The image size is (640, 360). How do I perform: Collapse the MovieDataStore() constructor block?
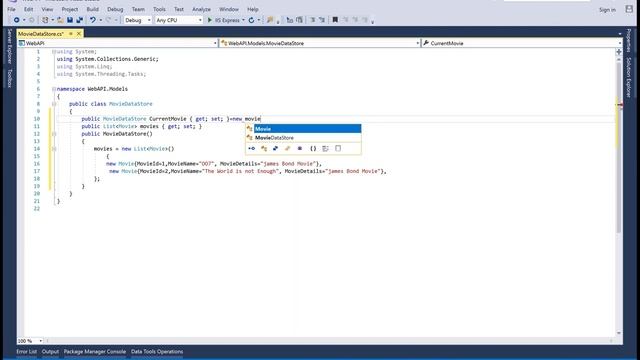coord(54,134)
